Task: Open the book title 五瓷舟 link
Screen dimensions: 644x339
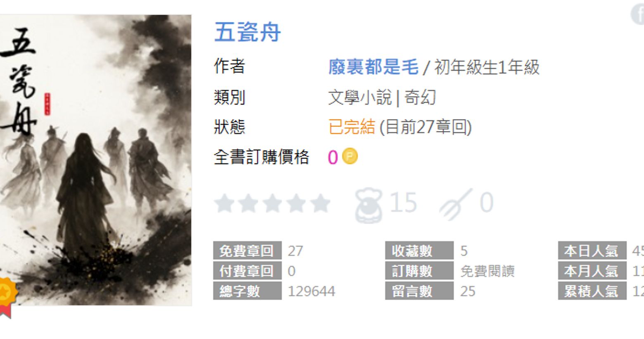Action: pyautogui.click(x=247, y=32)
